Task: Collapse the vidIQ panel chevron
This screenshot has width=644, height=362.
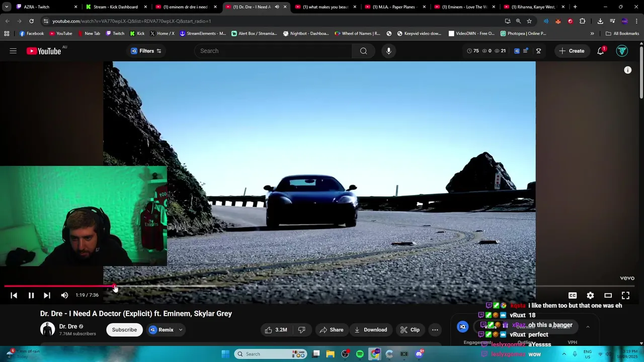Action: (588, 327)
